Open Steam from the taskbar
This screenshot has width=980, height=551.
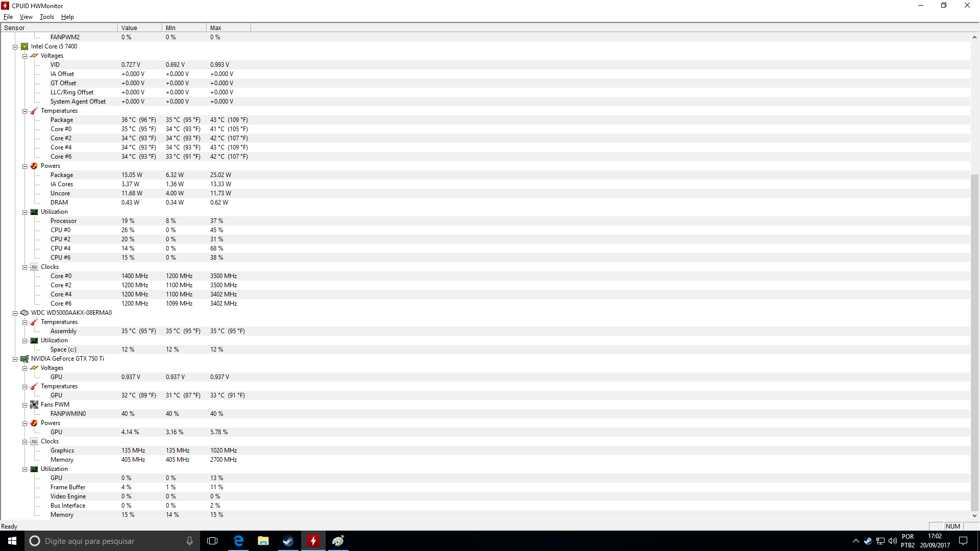(288, 541)
